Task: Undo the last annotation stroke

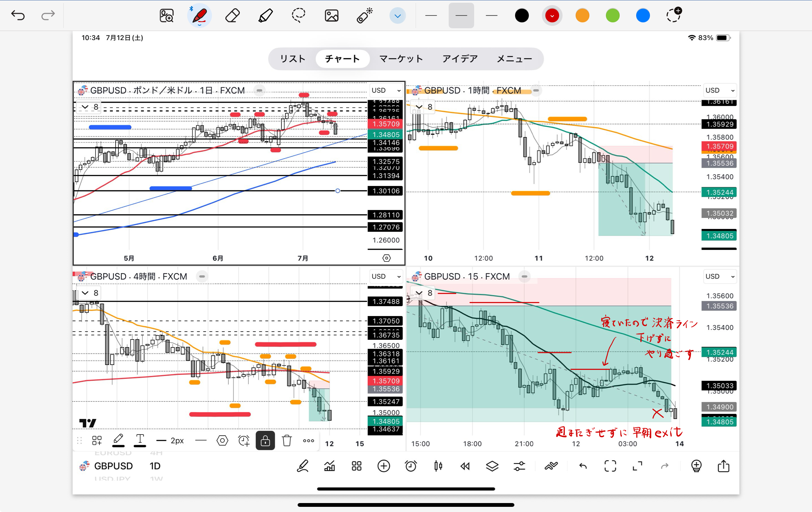Action: pyautogui.click(x=18, y=15)
